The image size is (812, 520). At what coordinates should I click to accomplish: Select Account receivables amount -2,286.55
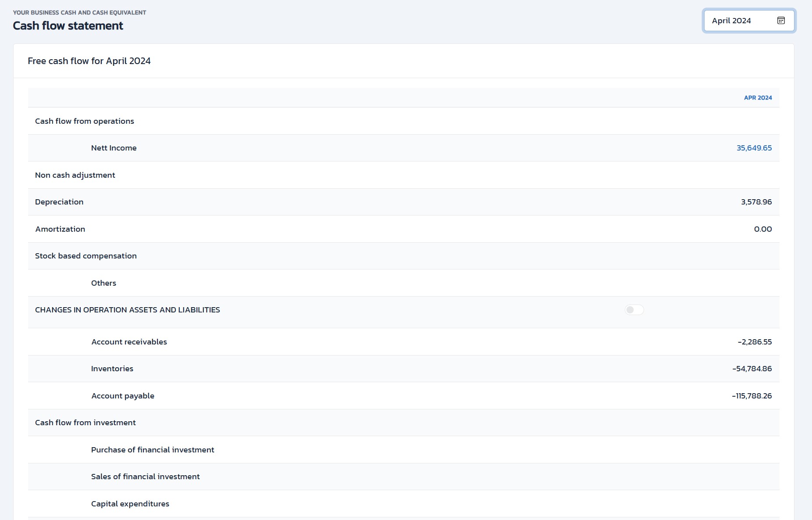click(754, 342)
